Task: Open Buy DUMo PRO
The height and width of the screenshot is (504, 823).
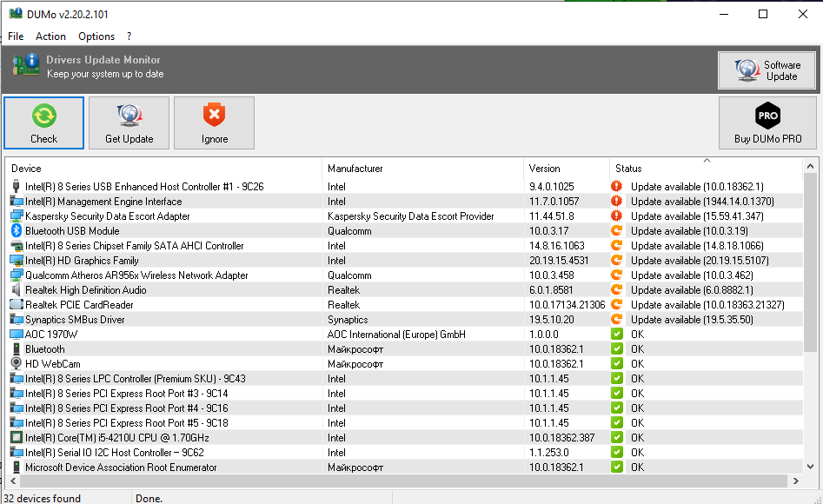Action: (767, 123)
